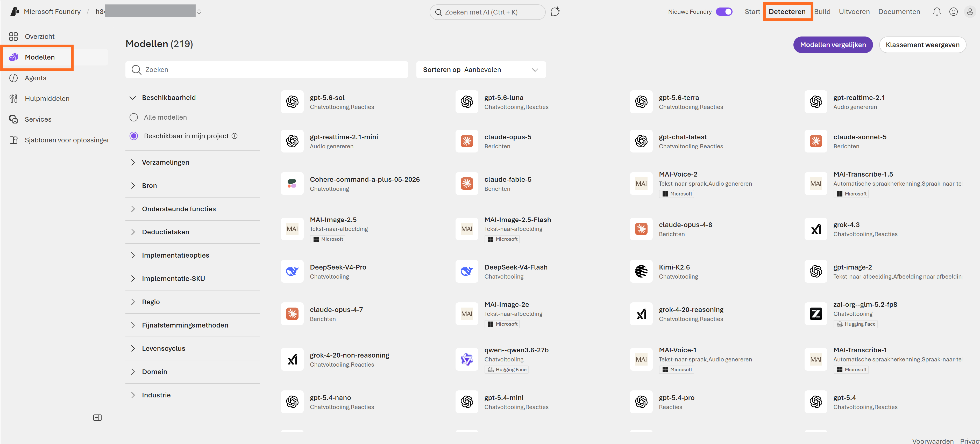
Task: Click the Kimi-K2.6 model icon
Action: pos(641,271)
